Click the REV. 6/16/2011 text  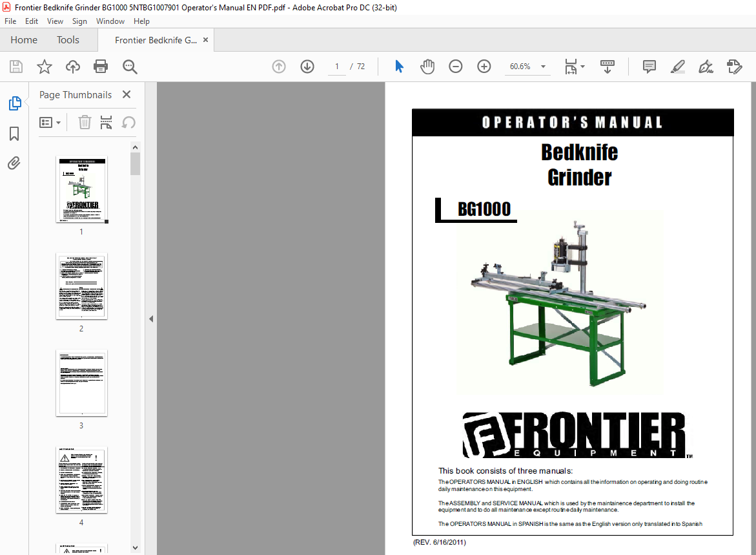(440, 543)
